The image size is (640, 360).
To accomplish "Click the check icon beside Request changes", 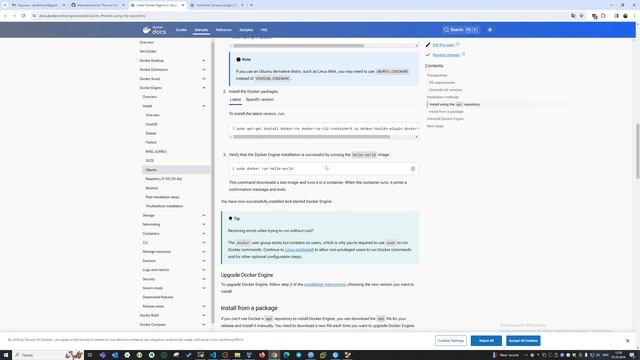I will click(428, 55).
